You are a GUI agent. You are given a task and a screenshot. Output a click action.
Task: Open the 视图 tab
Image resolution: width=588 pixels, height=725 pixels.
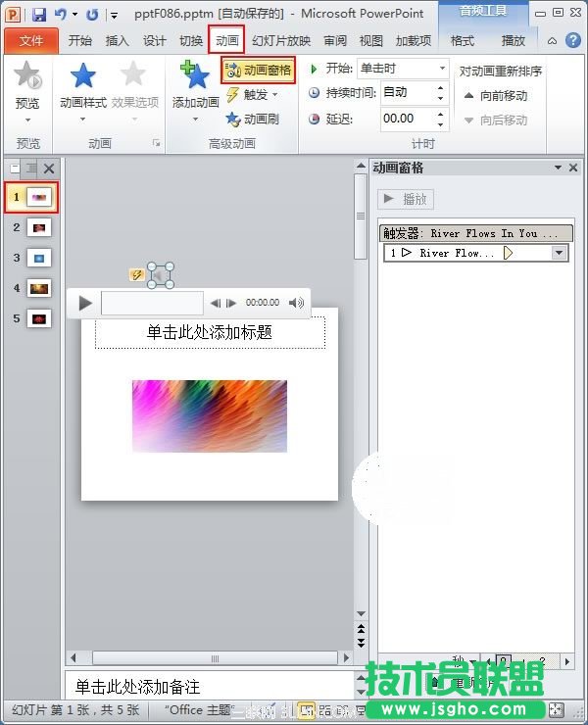pyautogui.click(x=371, y=41)
